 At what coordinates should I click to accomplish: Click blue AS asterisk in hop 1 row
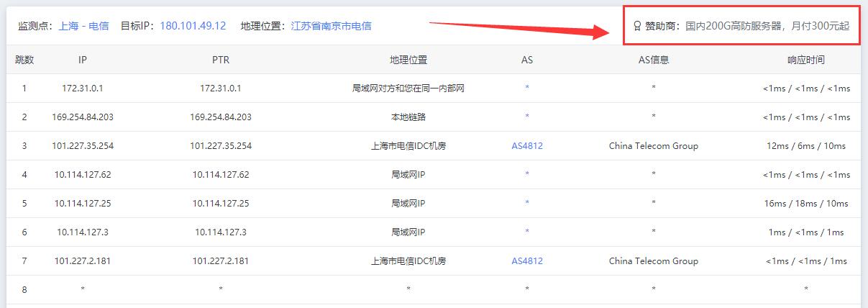pyautogui.click(x=527, y=89)
